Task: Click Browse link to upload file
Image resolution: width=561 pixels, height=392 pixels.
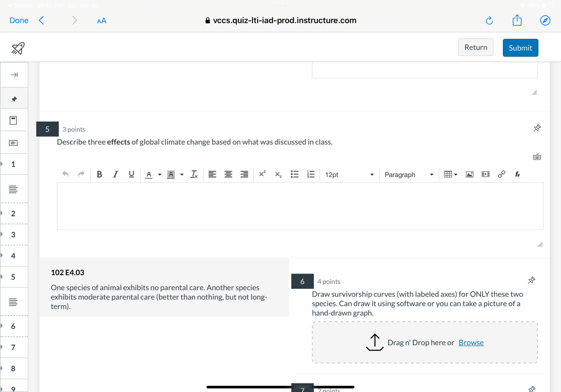Action: tap(471, 343)
